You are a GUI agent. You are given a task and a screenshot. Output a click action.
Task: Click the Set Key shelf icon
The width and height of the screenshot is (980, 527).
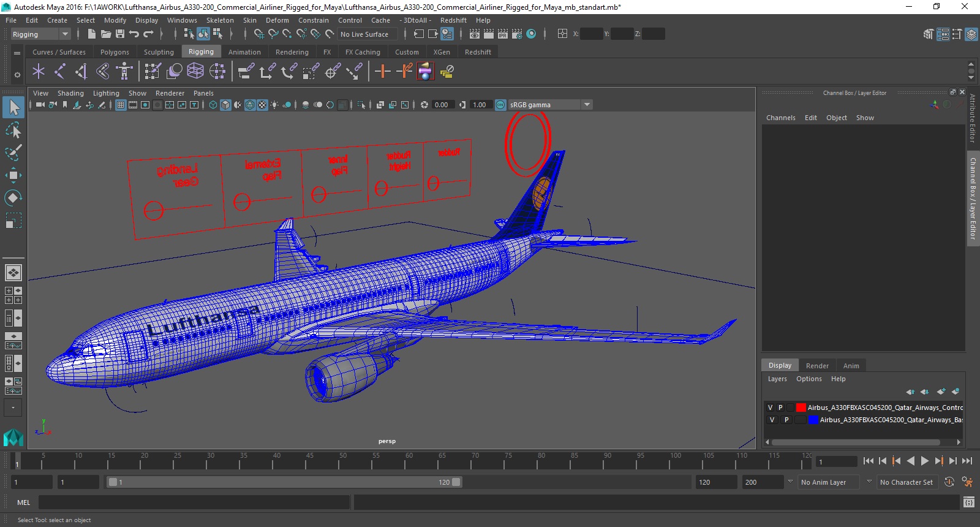(x=383, y=72)
